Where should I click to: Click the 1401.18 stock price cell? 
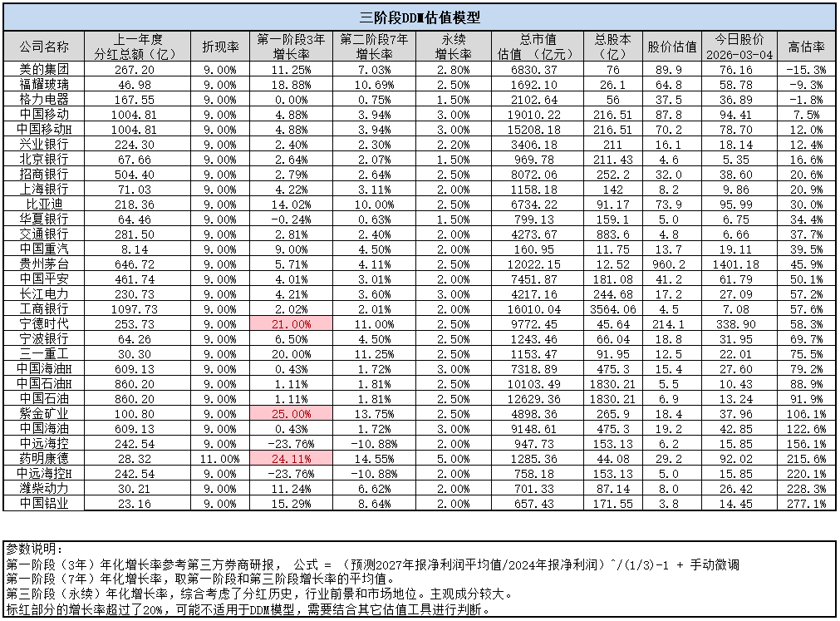(x=739, y=264)
